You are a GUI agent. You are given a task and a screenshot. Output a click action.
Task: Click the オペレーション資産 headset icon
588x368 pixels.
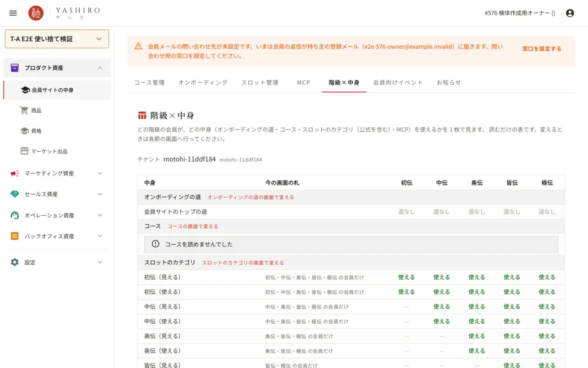coord(15,215)
